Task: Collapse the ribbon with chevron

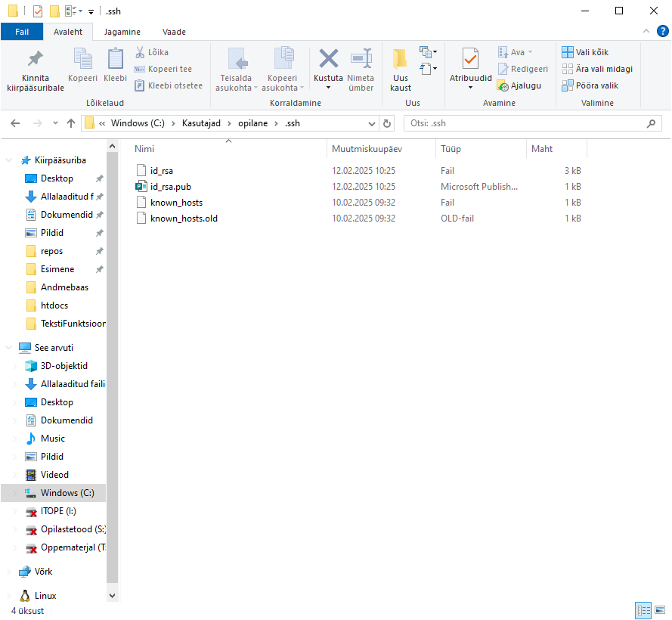Action: (646, 31)
